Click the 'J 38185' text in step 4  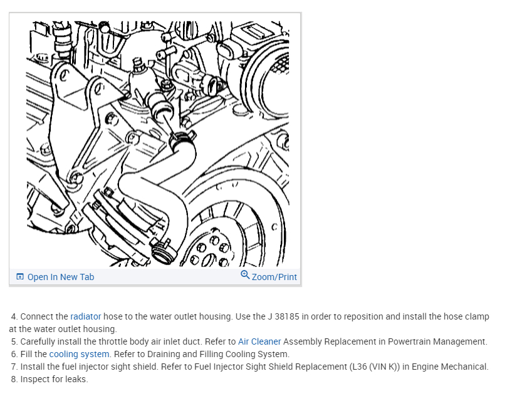[x=283, y=316]
